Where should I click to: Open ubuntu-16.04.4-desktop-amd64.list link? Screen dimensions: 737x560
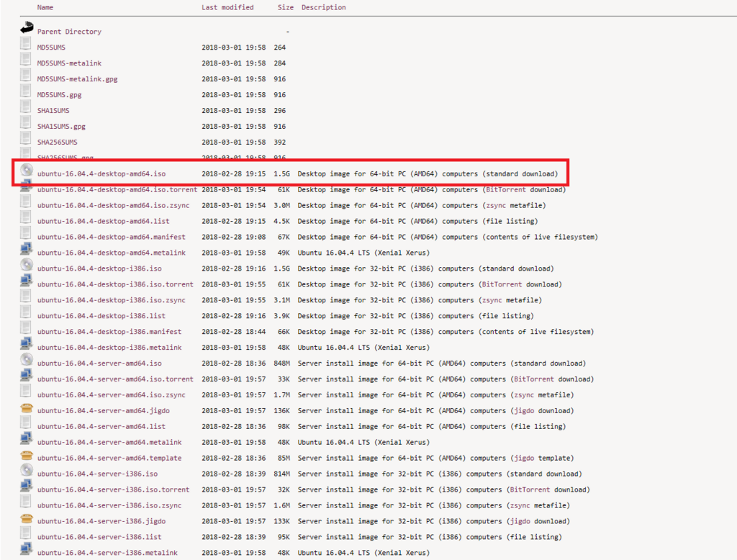coord(104,221)
